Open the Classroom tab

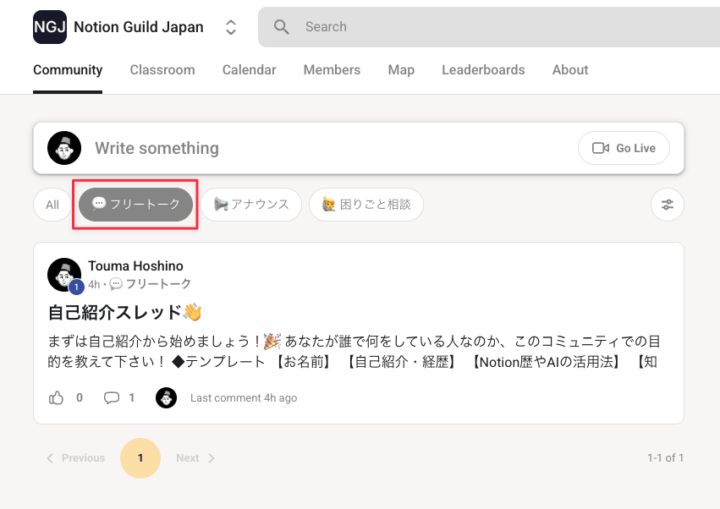point(162,70)
